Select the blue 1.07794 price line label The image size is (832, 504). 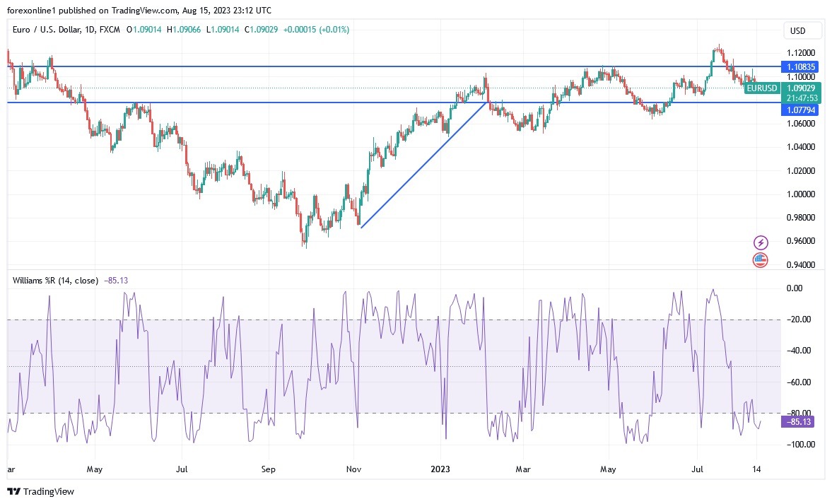tap(800, 110)
